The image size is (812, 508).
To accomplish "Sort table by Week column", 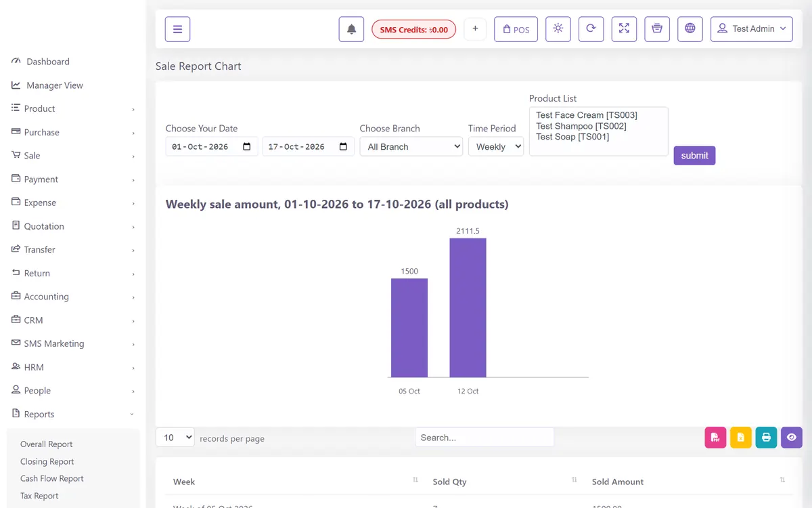I will coord(296,482).
